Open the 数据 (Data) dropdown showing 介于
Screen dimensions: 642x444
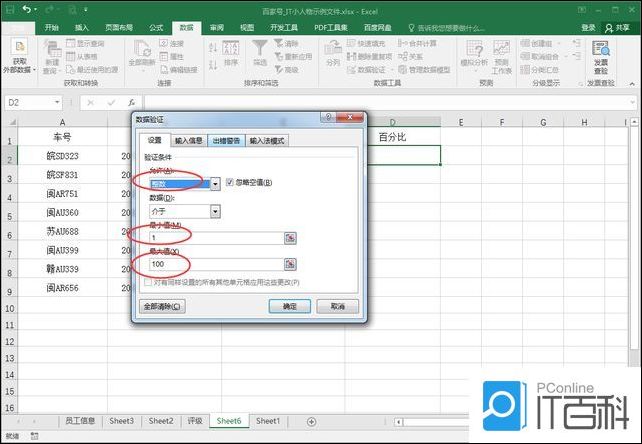[x=215, y=212]
